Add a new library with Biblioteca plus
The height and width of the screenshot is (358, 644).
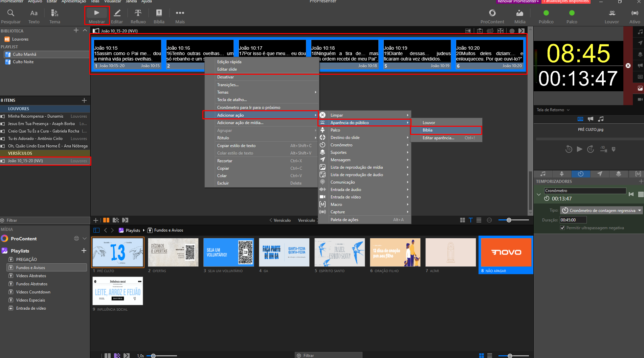[76, 30]
